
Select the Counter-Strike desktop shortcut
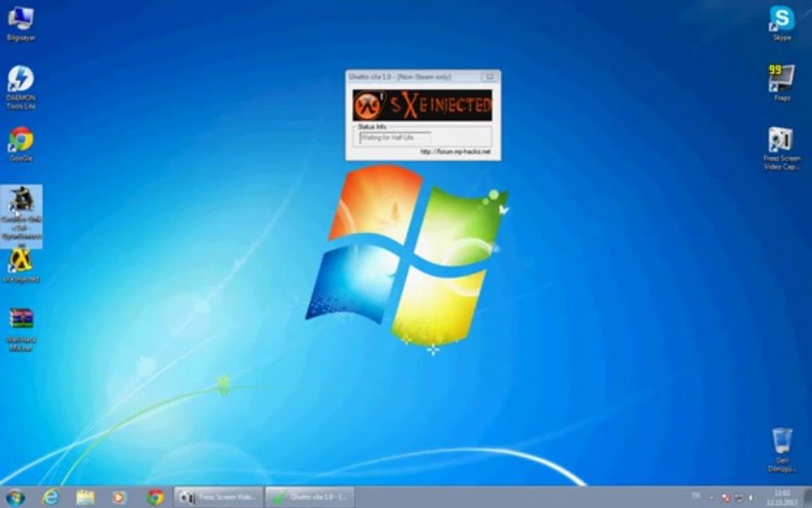point(21,215)
